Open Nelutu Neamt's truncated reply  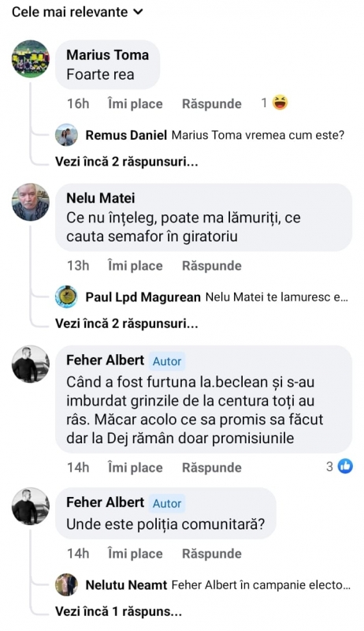(261, 584)
